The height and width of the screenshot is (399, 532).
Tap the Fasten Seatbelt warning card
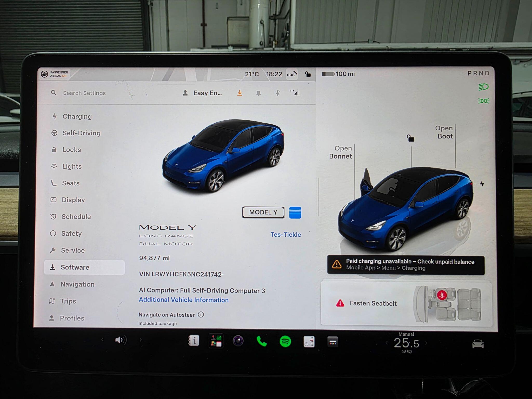click(407, 303)
